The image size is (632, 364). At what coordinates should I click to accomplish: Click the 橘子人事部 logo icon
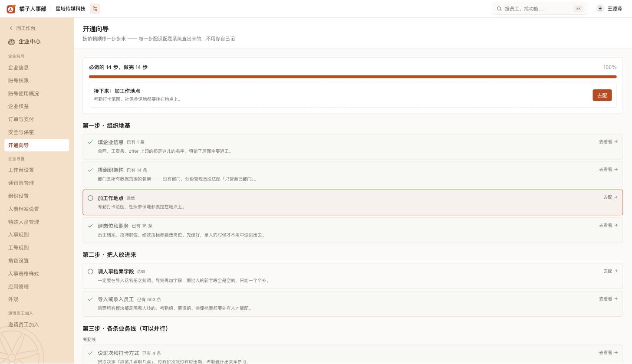(11, 9)
